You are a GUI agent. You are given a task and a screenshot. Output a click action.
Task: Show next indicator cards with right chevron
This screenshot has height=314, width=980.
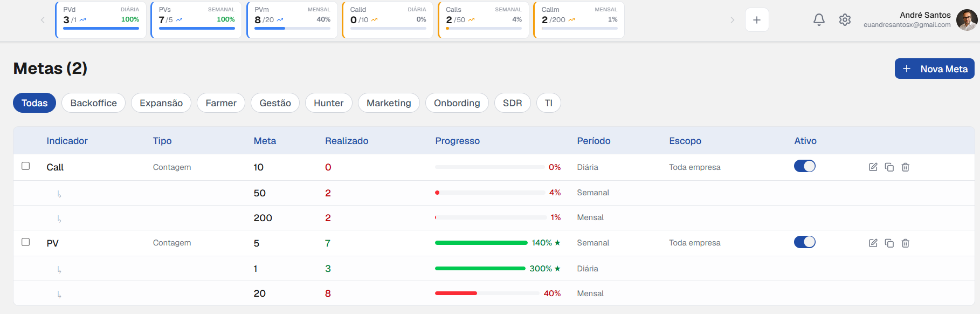(x=732, y=20)
